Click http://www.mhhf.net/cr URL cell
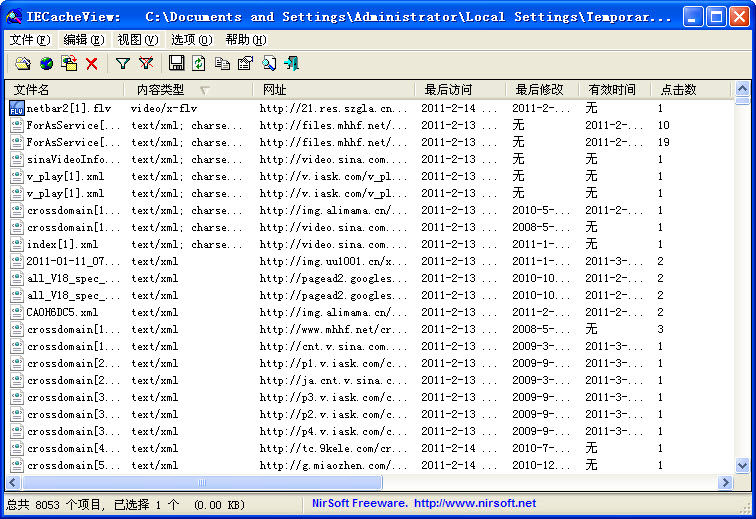The image size is (756, 519). [x=333, y=329]
